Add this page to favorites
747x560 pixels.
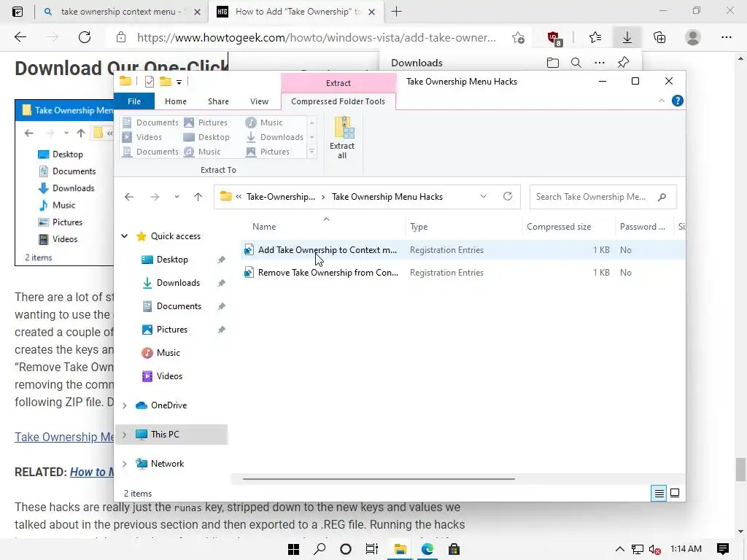[x=519, y=38]
